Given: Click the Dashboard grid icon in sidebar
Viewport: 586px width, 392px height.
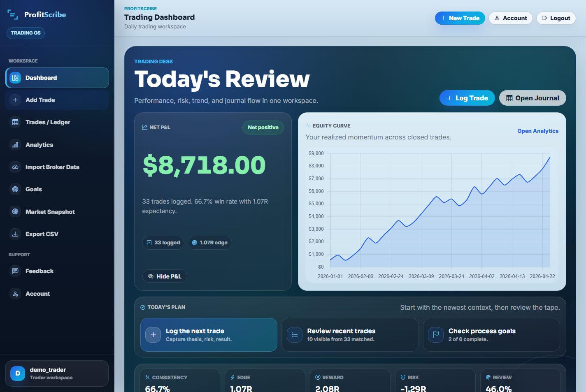Looking at the screenshot, I should (15, 78).
